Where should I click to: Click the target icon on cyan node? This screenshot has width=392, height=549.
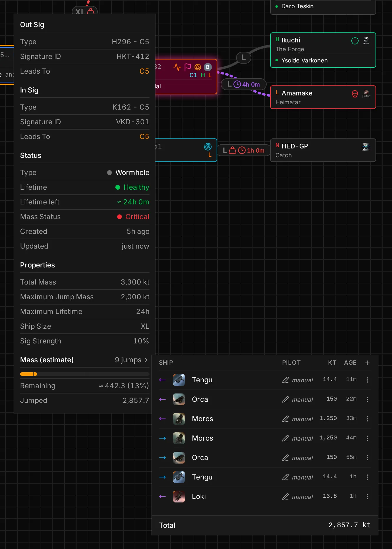(208, 146)
